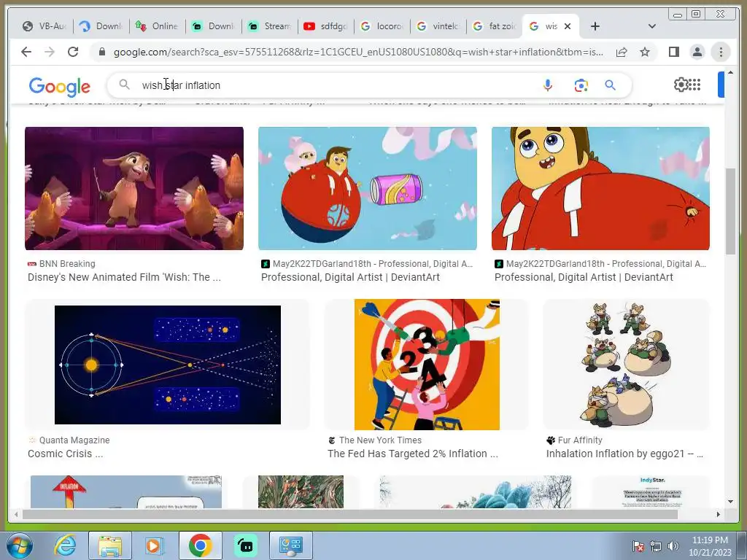Open the IndyStar image result
Image resolution: width=747 pixels, height=560 pixels.
point(651,491)
